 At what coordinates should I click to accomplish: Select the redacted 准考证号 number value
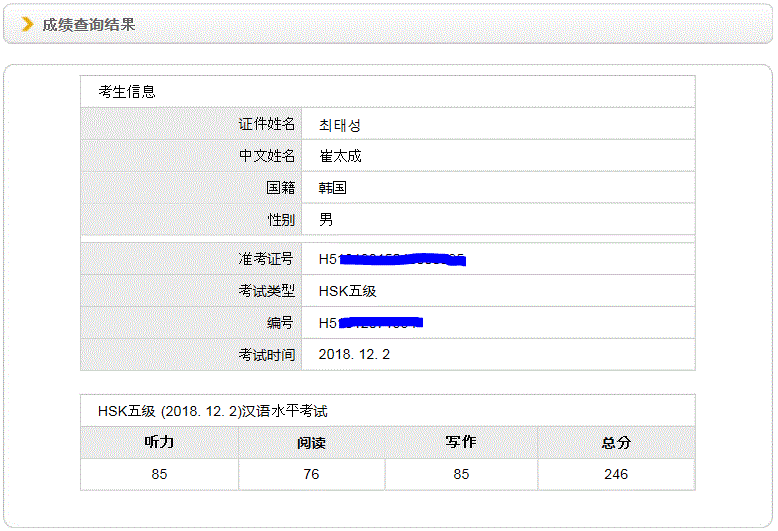click(x=392, y=260)
